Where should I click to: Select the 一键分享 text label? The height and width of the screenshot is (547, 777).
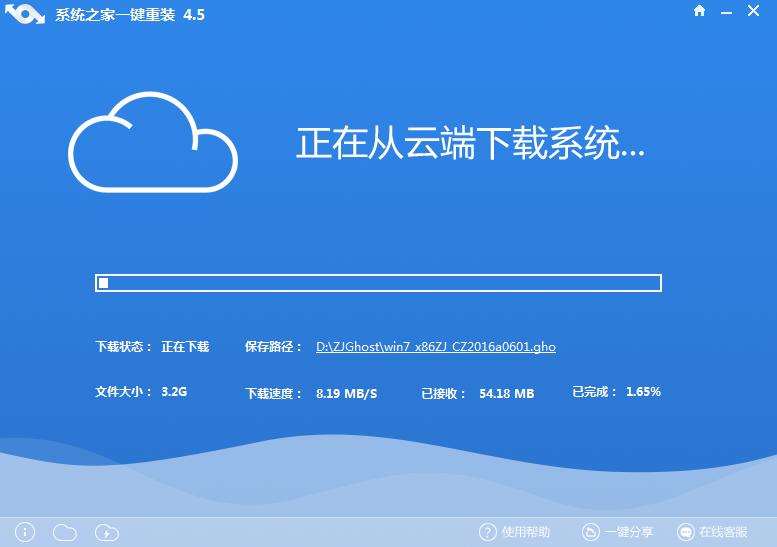(629, 532)
